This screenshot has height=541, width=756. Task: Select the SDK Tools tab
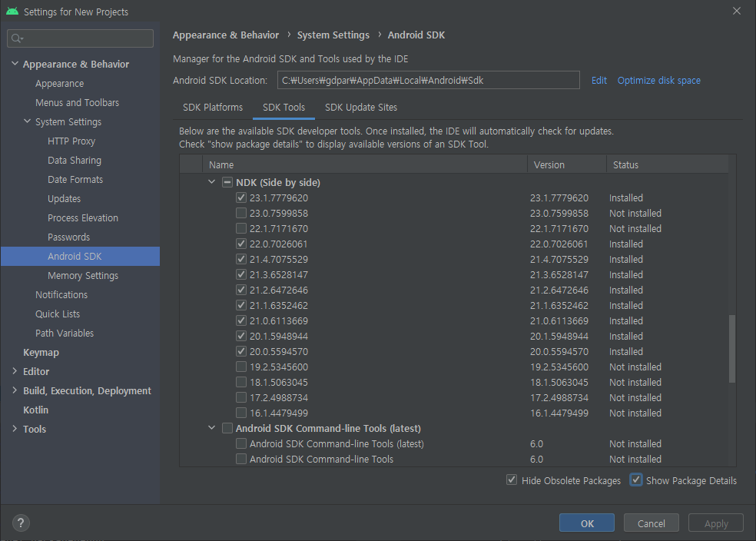[x=283, y=108]
